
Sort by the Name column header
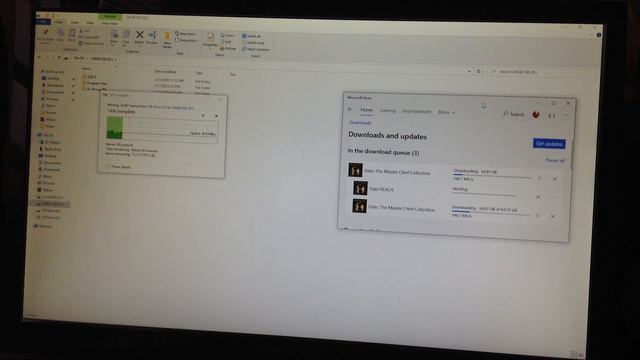click(86, 69)
